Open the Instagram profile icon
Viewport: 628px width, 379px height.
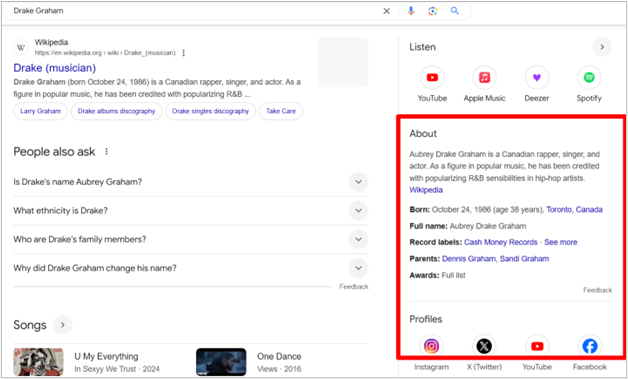pyautogui.click(x=431, y=346)
